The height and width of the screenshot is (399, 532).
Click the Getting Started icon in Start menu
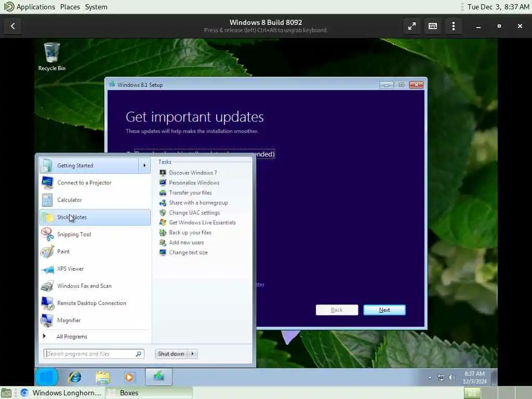pos(46,166)
